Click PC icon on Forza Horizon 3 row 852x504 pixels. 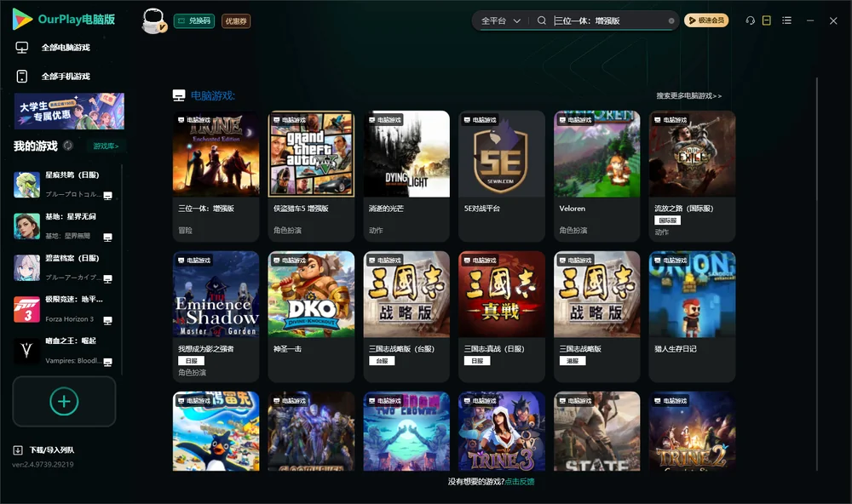click(107, 320)
